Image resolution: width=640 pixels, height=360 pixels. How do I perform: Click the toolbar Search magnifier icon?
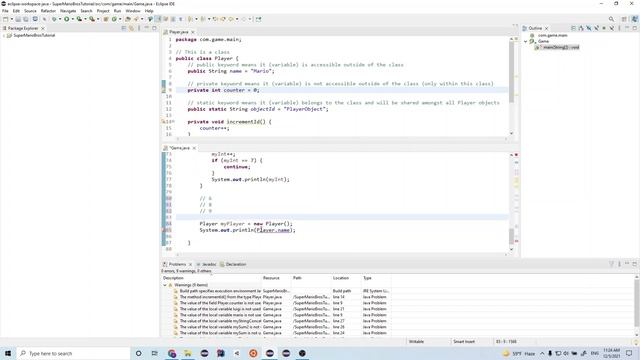coord(611,19)
